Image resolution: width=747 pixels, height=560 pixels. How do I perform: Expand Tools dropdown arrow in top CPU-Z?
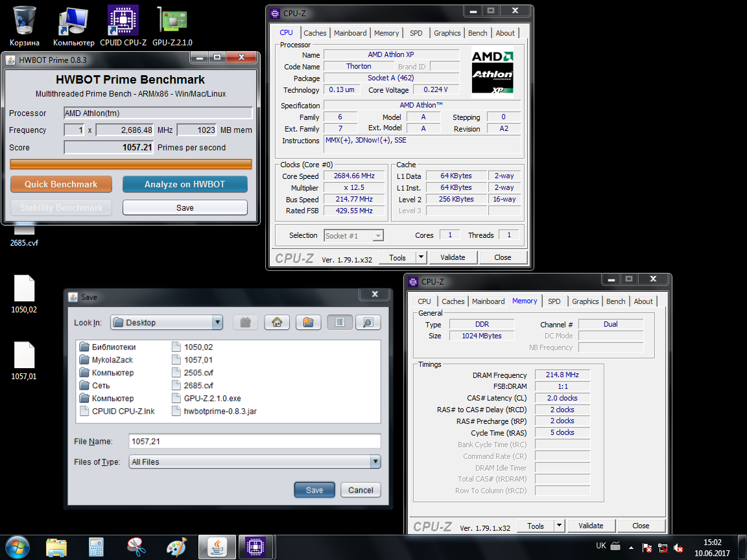[x=421, y=257]
